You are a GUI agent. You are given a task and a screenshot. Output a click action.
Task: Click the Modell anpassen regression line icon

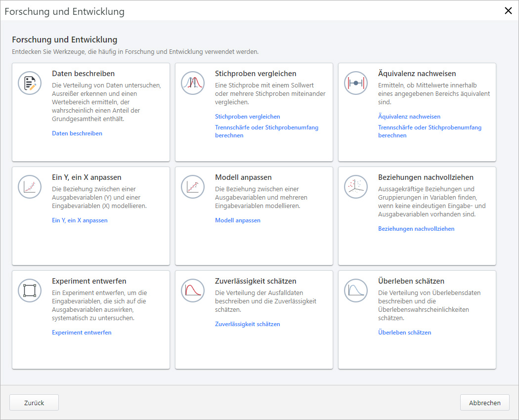click(193, 187)
